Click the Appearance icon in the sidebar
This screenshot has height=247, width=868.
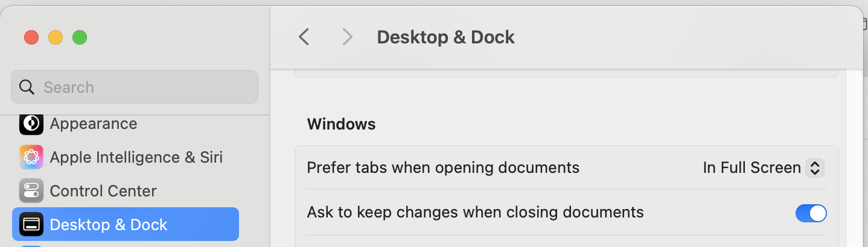click(x=31, y=123)
